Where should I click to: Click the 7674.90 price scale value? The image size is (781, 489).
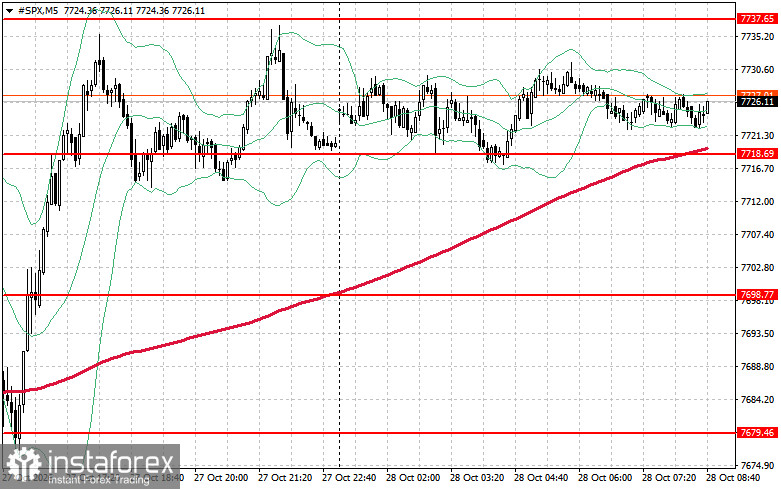click(x=758, y=466)
